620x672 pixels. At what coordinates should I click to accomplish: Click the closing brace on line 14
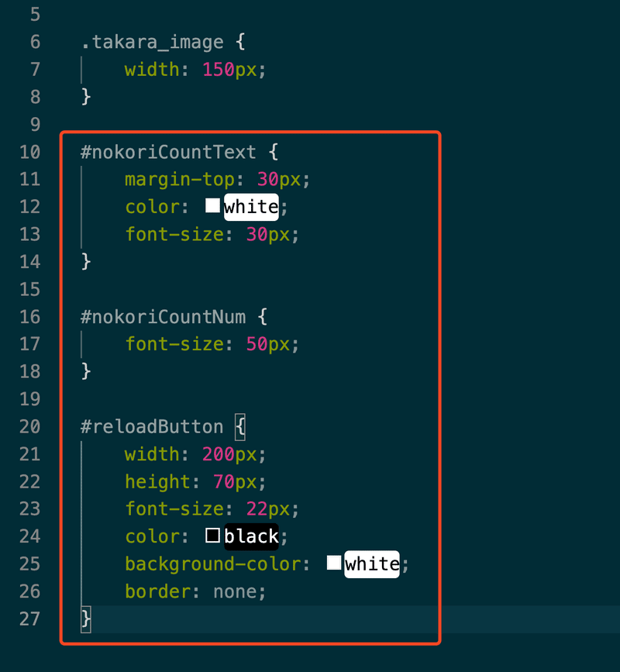[x=86, y=262]
